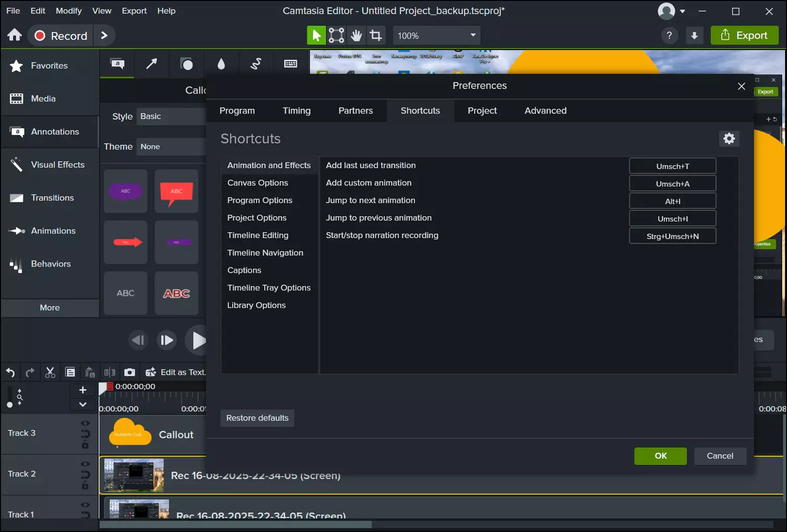
Task: Open the keystroke callouts keyboard icon
Action: 290,64
